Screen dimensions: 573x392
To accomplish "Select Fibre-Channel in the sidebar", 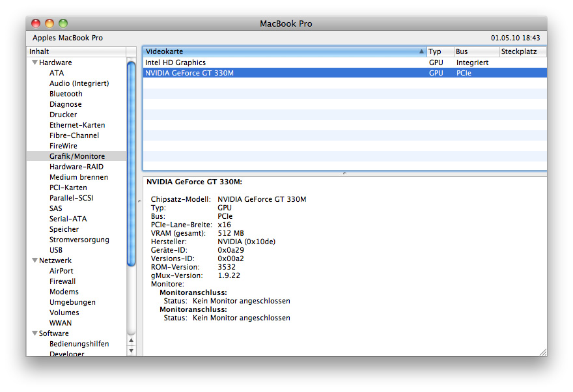I will point(74,135).
